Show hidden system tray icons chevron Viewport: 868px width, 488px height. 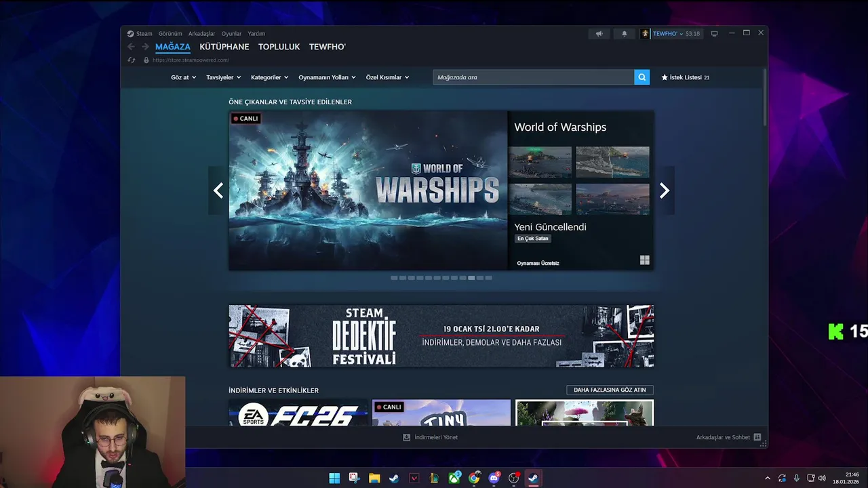tap(768, 478)
